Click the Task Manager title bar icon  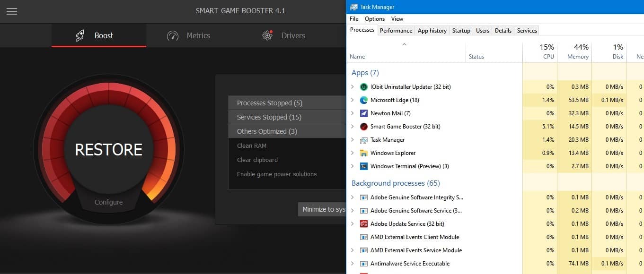pos(353,7)
